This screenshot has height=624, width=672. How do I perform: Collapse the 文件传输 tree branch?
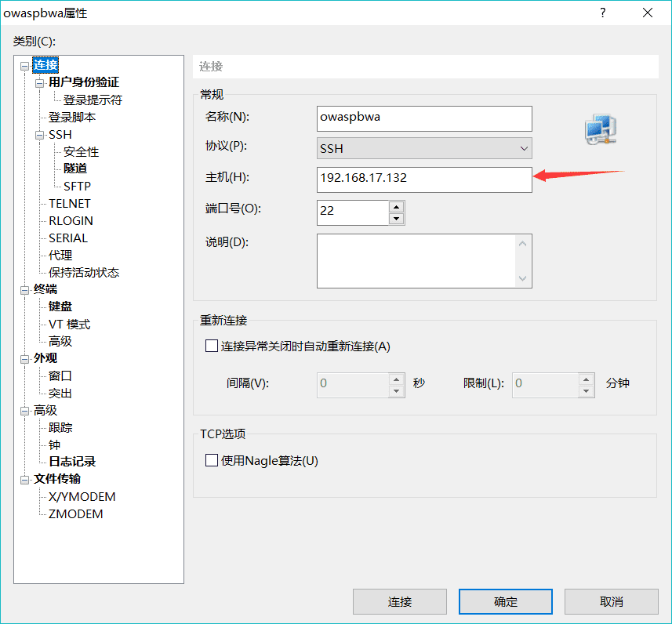coord(24,479)
